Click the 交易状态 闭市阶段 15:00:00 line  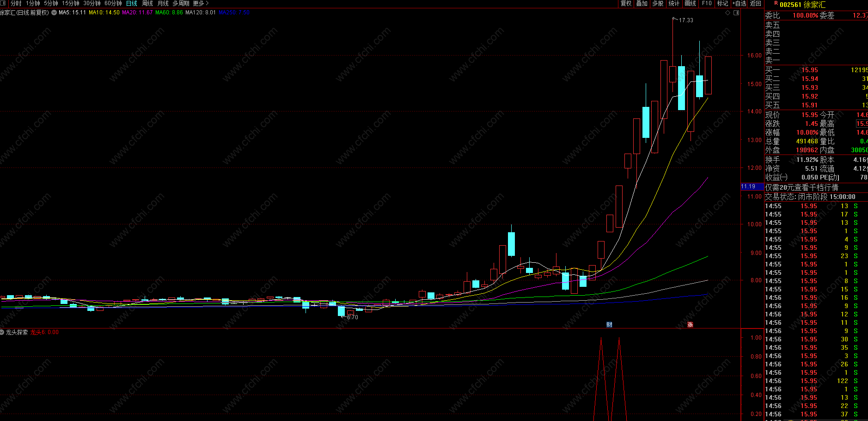click(810, 197)
